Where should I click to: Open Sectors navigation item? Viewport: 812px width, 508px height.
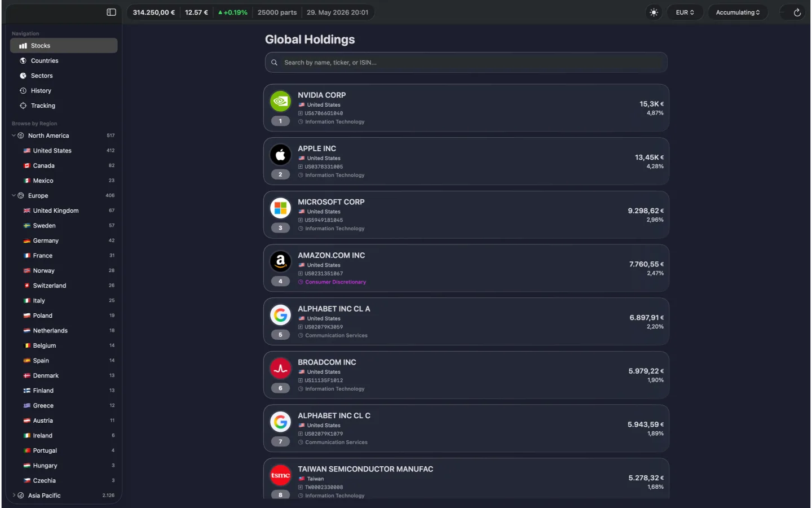point(64,76)
